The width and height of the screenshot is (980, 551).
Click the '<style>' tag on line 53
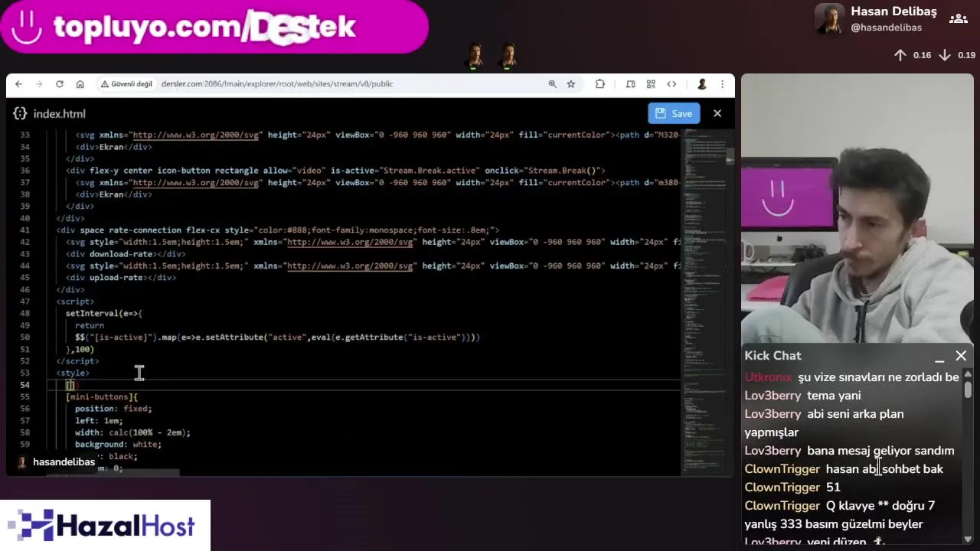73,373
